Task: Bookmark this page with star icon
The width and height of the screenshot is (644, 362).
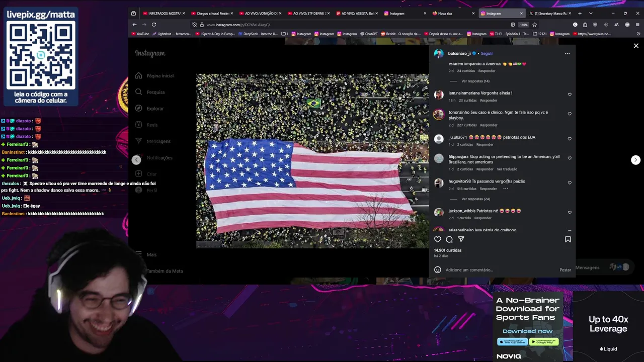Action: coord(534,25)
